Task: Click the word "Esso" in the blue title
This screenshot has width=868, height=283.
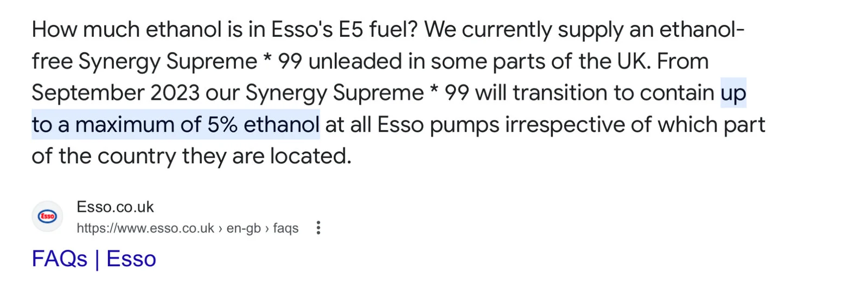Action: 131,259
